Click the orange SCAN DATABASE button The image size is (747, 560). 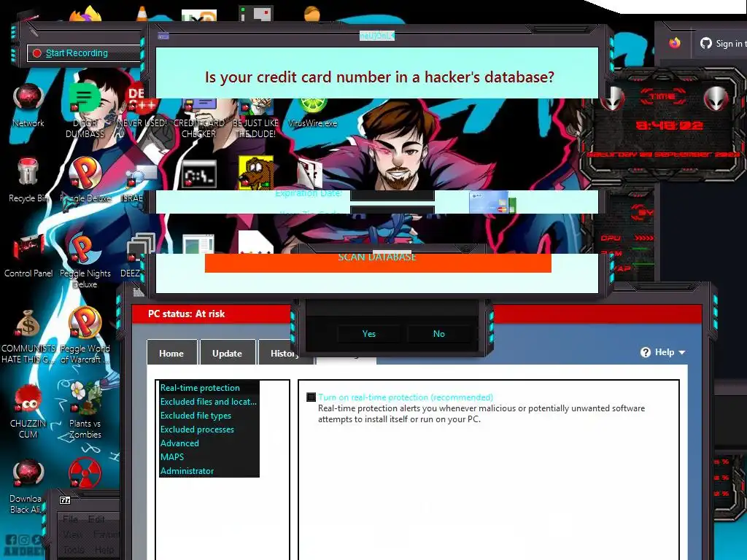tap(378, 262)
